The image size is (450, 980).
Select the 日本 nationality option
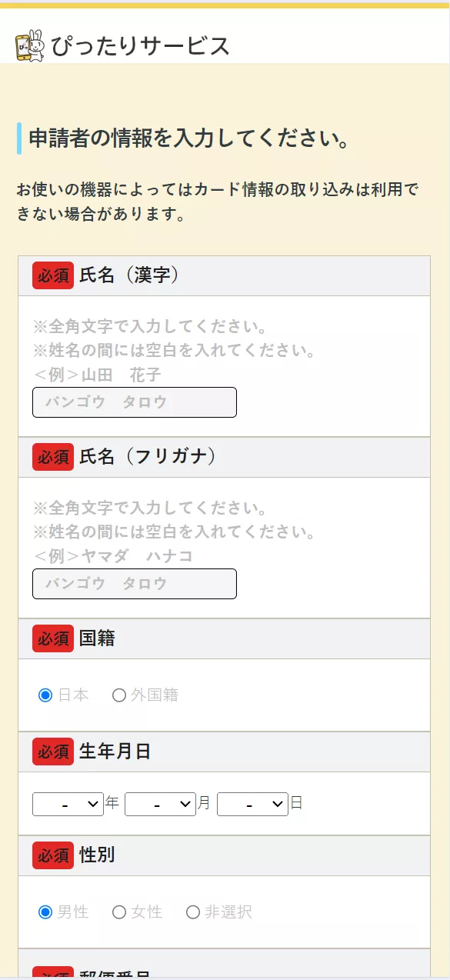click(43, 695)
